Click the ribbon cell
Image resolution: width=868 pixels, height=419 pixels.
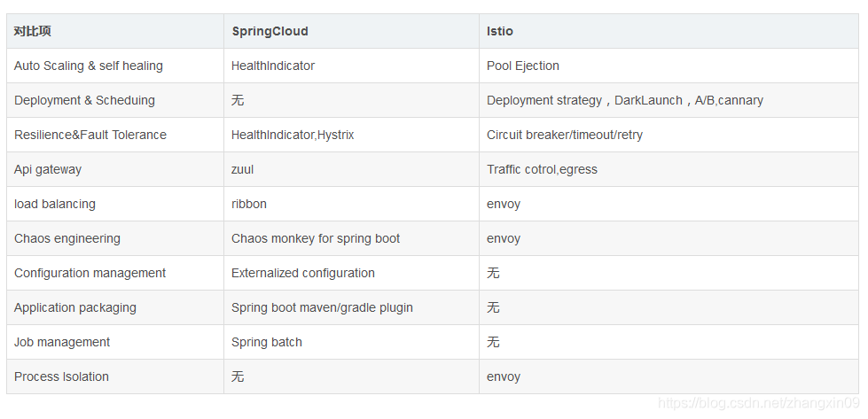click(x=249, y=204)
